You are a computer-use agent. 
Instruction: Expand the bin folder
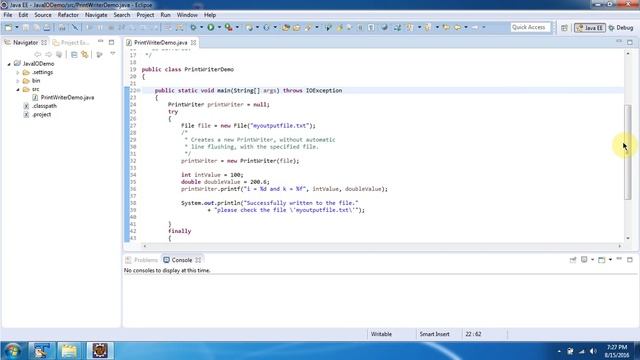18,81
